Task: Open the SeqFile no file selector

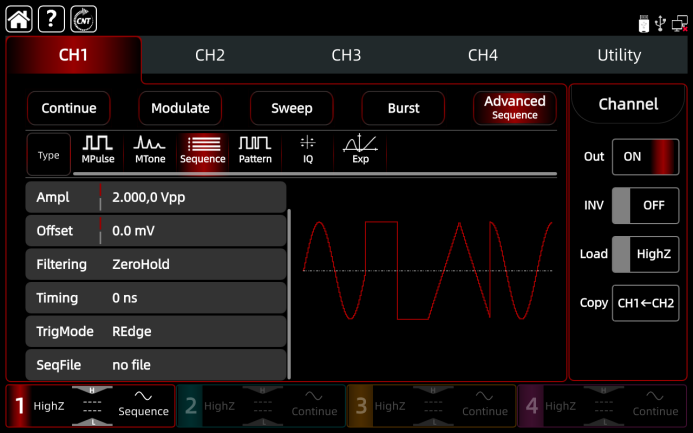Action: (156, 365)
